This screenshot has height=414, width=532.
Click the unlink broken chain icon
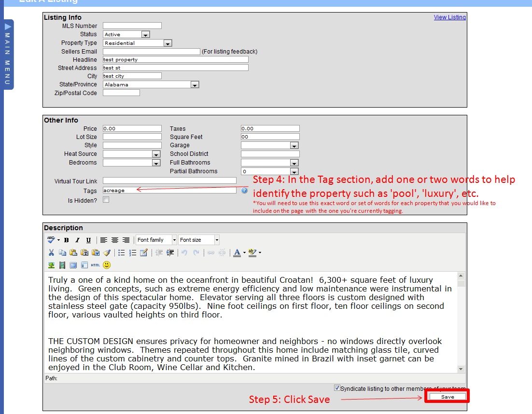[222, 253]
